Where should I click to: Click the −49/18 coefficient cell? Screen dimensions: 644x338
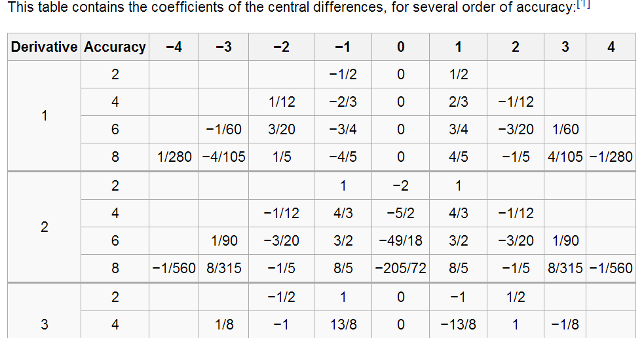point(400,240)
